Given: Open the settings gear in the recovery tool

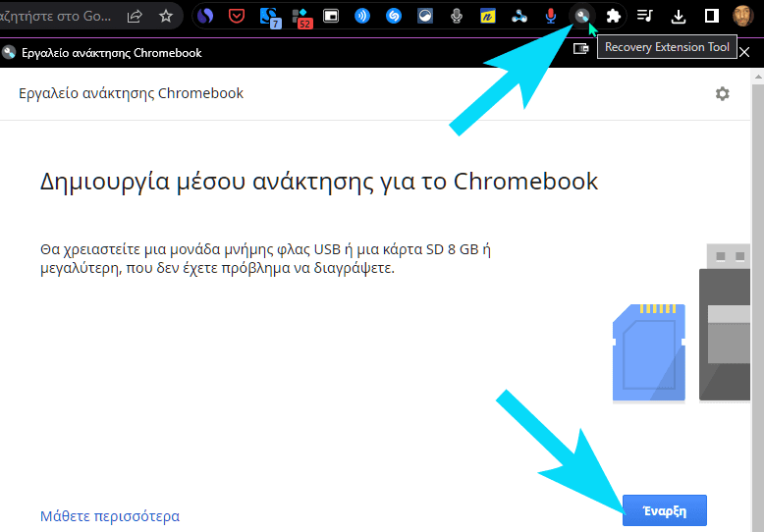Looking at the screenshot, I should click(x=722, y=93).
